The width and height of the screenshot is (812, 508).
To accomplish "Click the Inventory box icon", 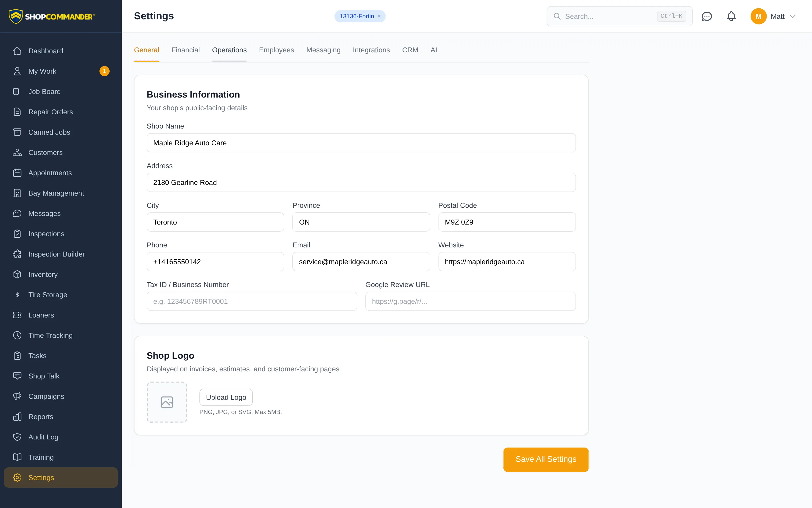I will (x=17, y=275).
